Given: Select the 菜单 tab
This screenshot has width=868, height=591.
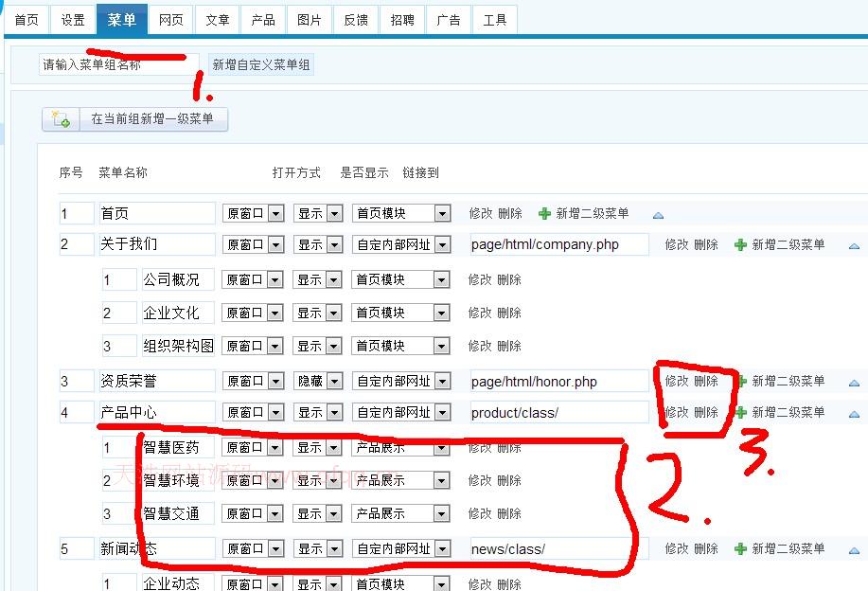Looking at the screenshot, I should click(122, 19).
